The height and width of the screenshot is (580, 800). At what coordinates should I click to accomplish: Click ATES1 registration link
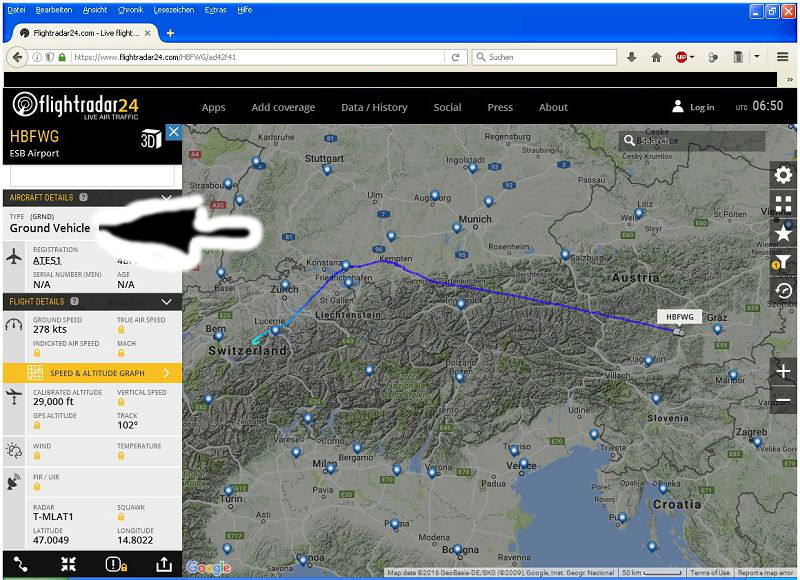[x=47, y=261]
